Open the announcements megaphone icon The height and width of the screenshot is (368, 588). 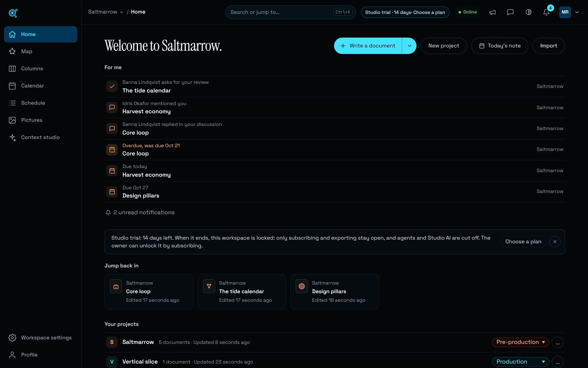point(492,12)
